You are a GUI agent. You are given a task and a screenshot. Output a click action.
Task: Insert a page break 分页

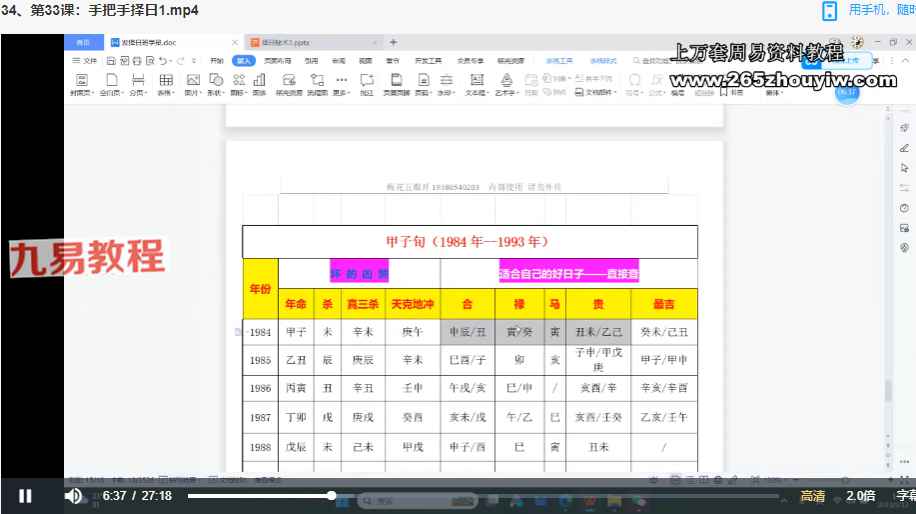point(138,84)
